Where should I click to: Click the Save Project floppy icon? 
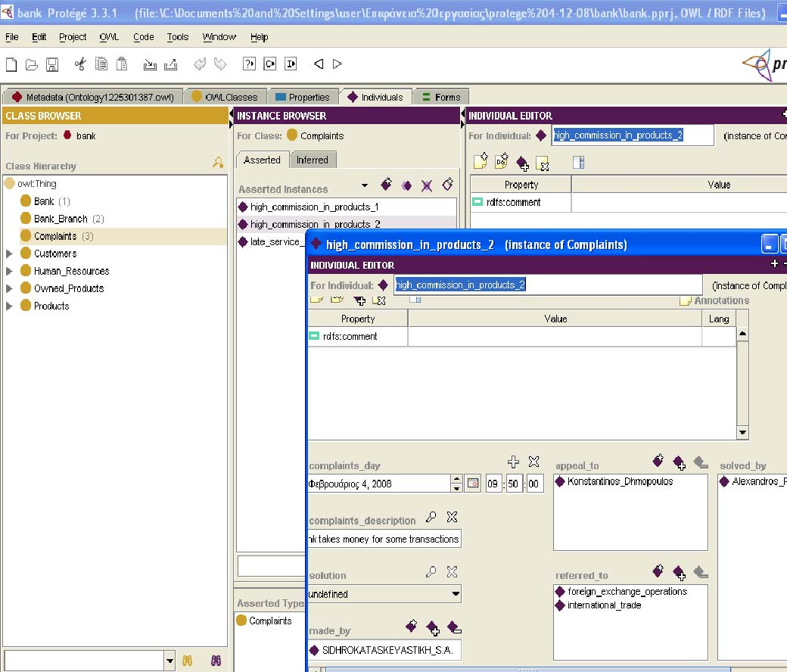tap(52, 64)
